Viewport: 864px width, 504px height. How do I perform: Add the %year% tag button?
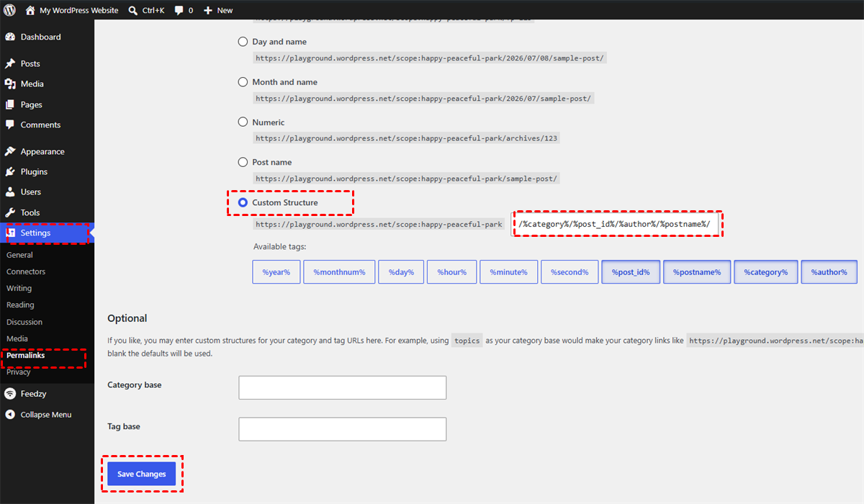tap(276, 272)
